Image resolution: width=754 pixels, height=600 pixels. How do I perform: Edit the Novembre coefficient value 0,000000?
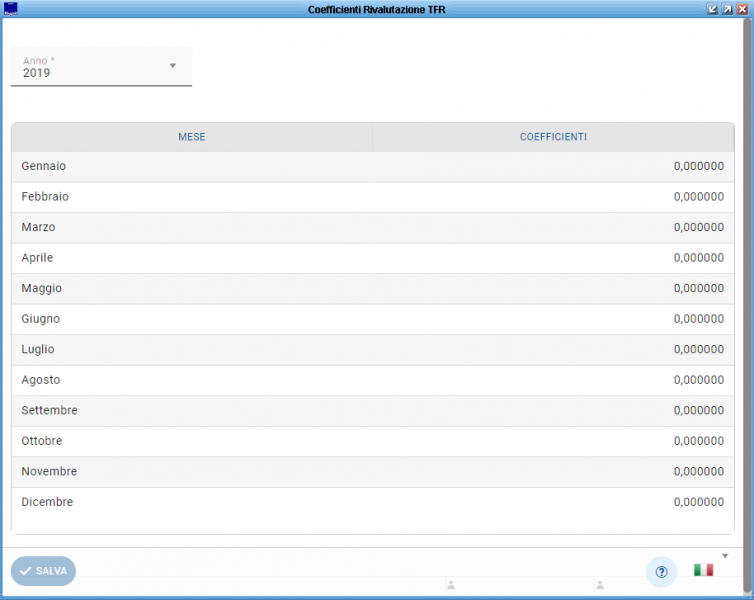coord(699,472)
